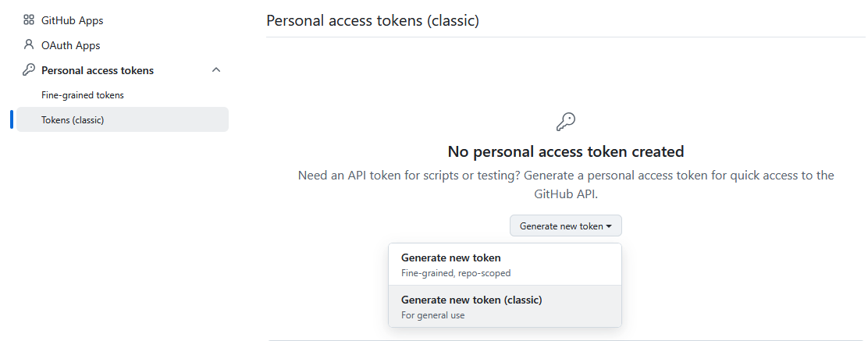This screenshot has height=341, width=868.
Task: Select Fine-grained tokens in the sidebar
Action: tap(83, 95)
